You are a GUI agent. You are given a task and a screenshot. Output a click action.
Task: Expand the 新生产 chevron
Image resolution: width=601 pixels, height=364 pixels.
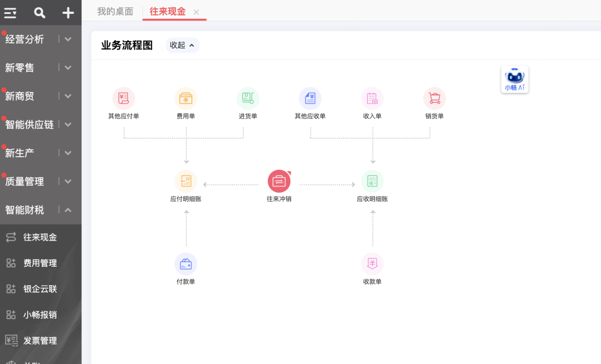[68, 153]
